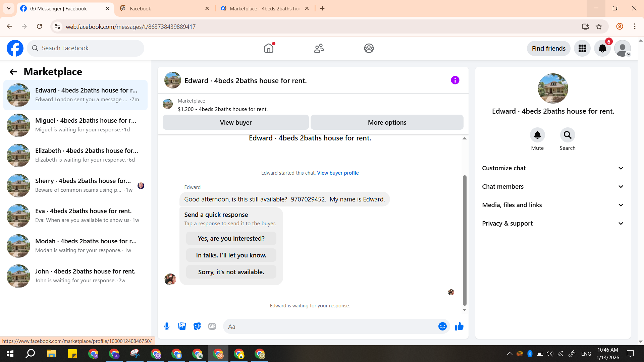
Task: Mute this chat with the bell icon
Action: coord(537,135)
